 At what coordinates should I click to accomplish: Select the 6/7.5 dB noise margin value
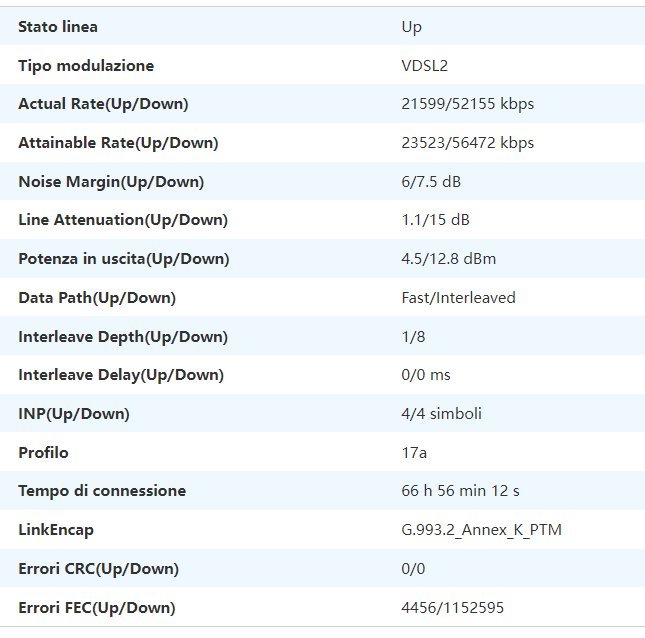[431, 182]
